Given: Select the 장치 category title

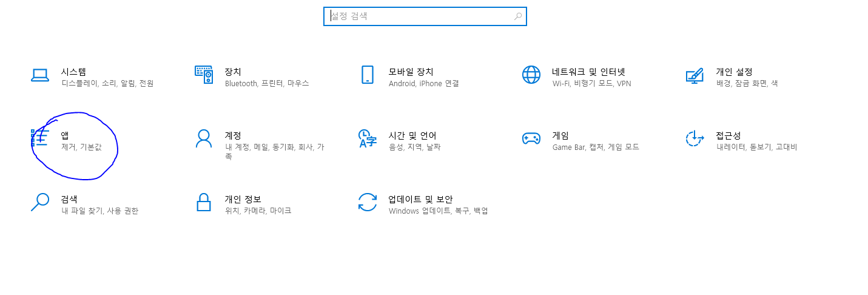Looking at the screenshot, I should [x=233, y=72].
